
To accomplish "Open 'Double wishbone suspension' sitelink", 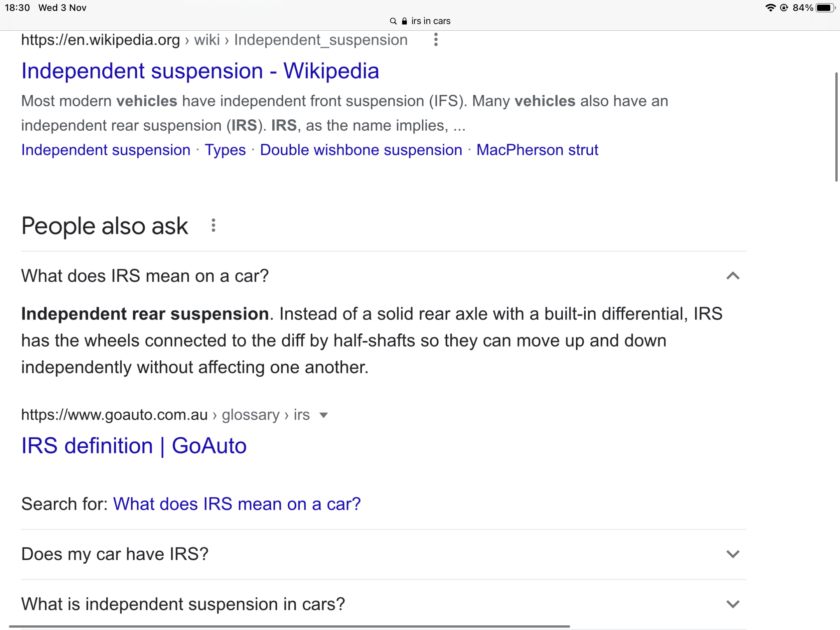I will coord(361,150).
